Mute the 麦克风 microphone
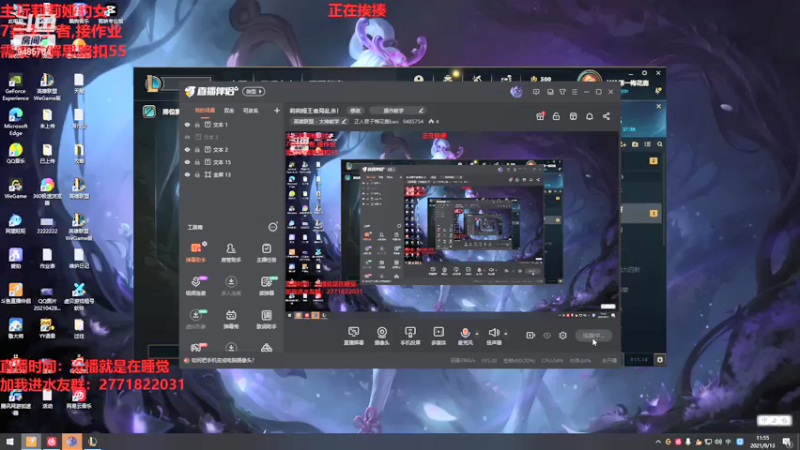Image resolution: width=800 pixels, height=450 pixels. click(465, 336)
